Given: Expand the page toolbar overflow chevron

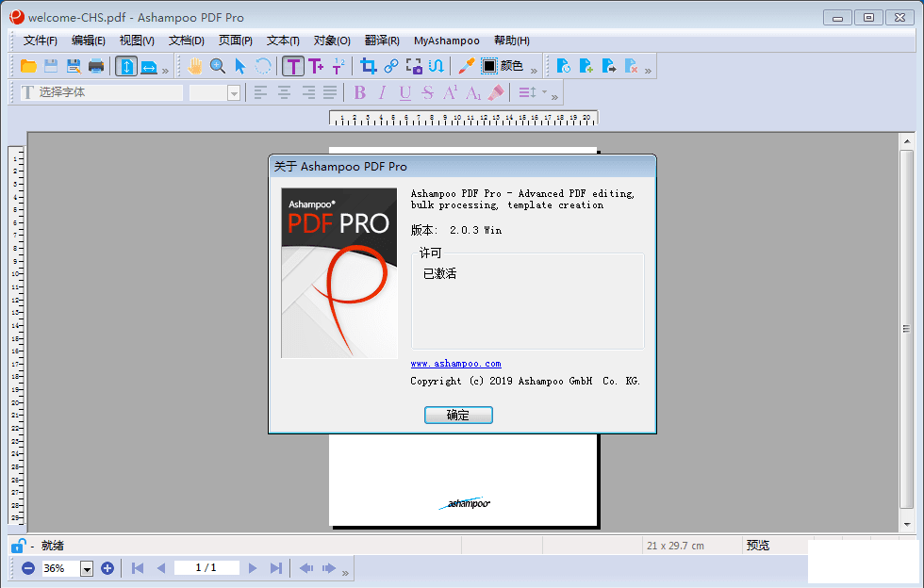Looking at the screenshot, I should click(649, 71).
